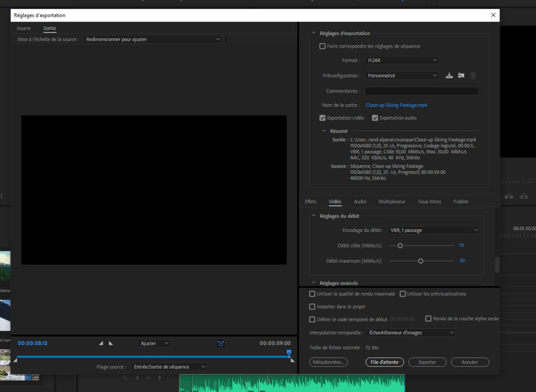Open the Format dropdown showing H.264
The image size is (536, 392).
(x=402, y=60)
